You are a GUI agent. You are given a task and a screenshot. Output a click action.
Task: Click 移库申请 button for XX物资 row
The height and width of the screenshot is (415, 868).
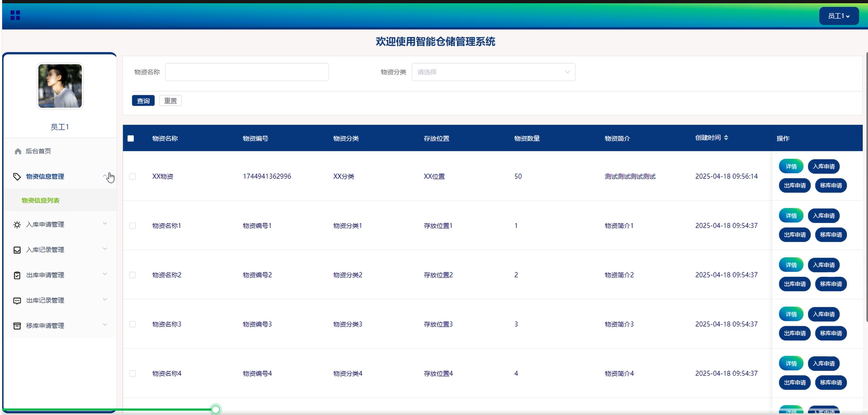click(831, 185)
